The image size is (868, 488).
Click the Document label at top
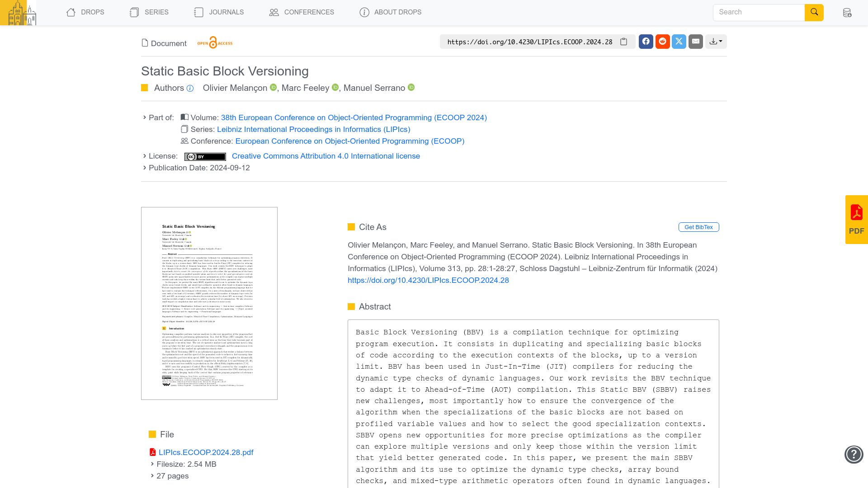(x=164, y=43)
